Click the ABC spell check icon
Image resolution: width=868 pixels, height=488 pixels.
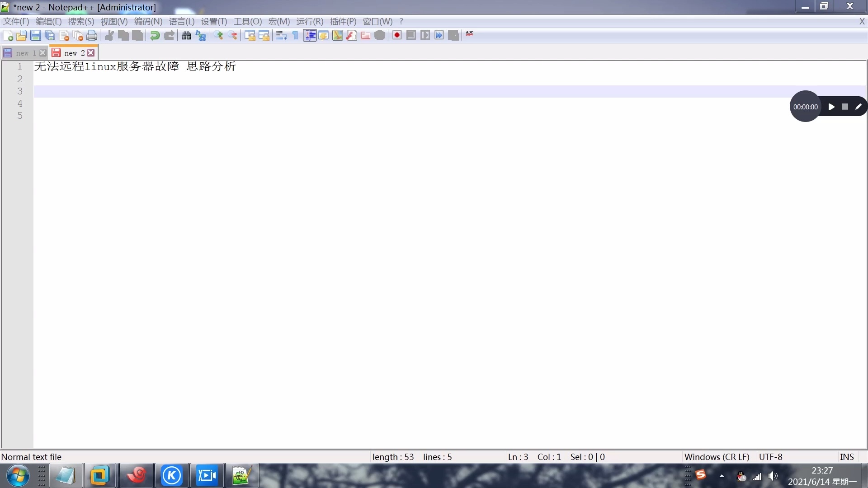(469, 33)
